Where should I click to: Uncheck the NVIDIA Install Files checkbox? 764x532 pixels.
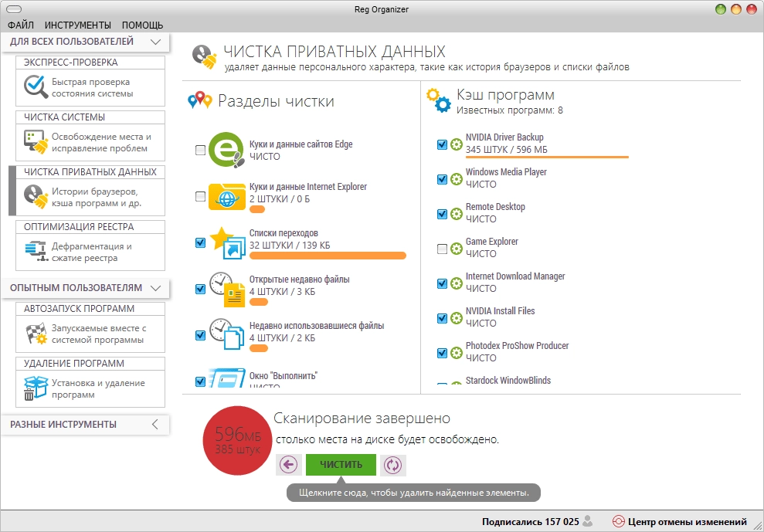coord(442,318)
